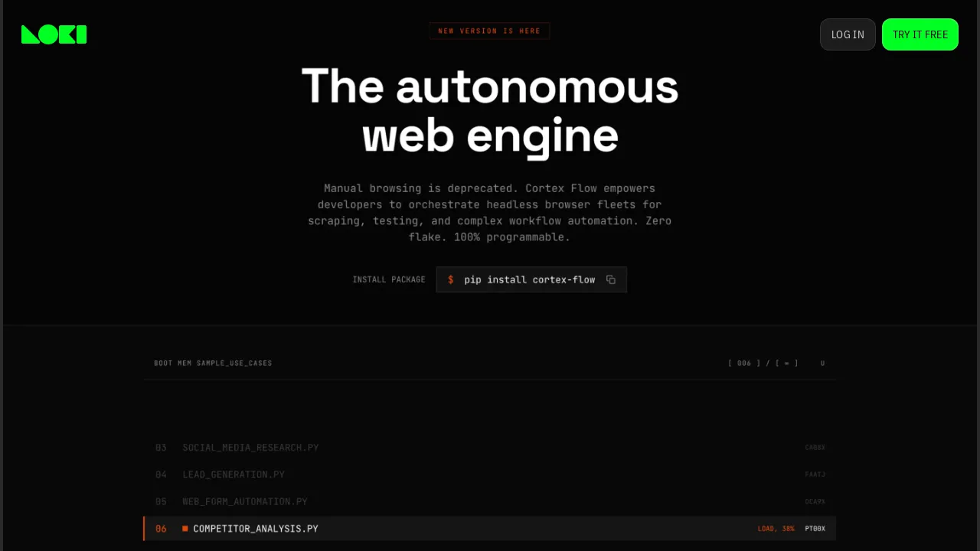Select the highlighted COMPETITOR_ANALYSIS.PY row

click(489, 528)
